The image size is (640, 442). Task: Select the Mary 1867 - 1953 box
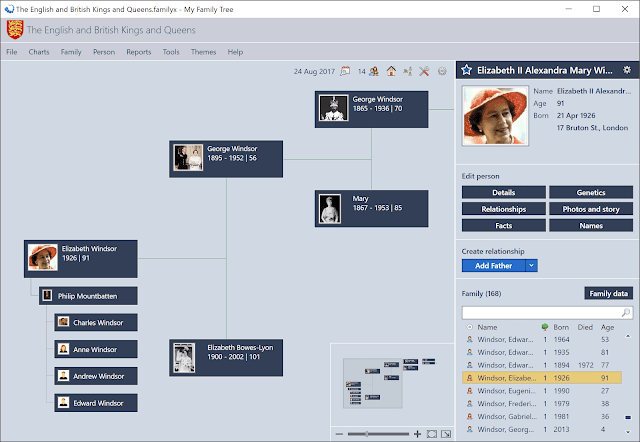(371, 208)
